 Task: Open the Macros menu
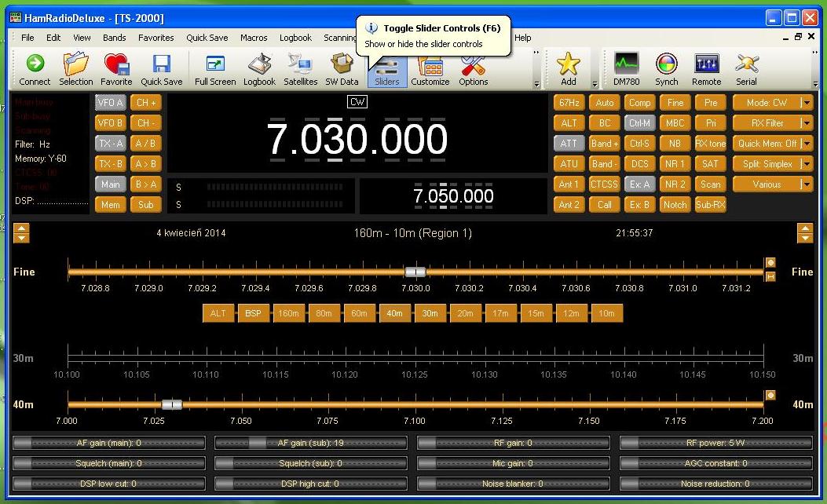[254, 38]
